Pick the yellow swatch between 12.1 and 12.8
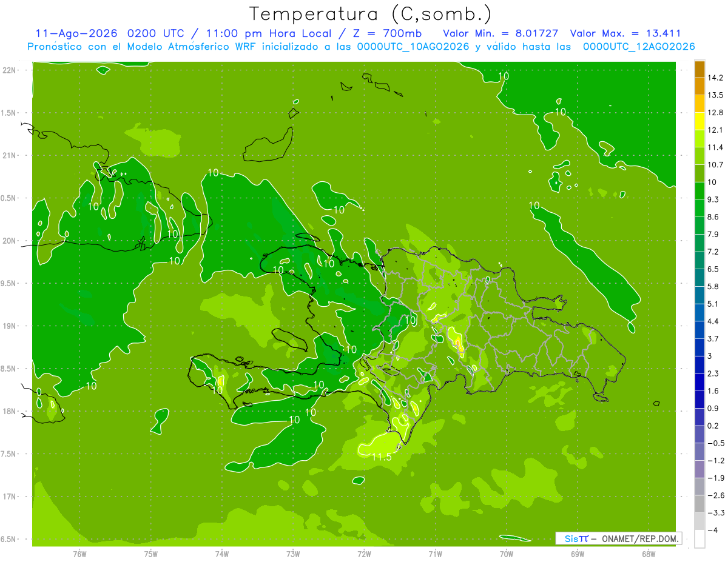Image resolution: width=728 pixels, height=562 pixels. coord(699,121)
